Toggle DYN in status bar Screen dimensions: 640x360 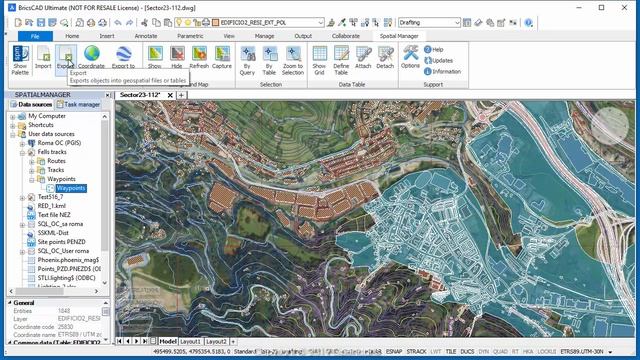(x=484, y=351)
